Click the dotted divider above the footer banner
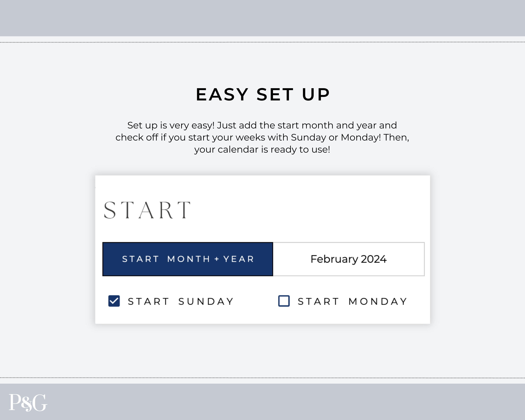 [x=262, y=378]
